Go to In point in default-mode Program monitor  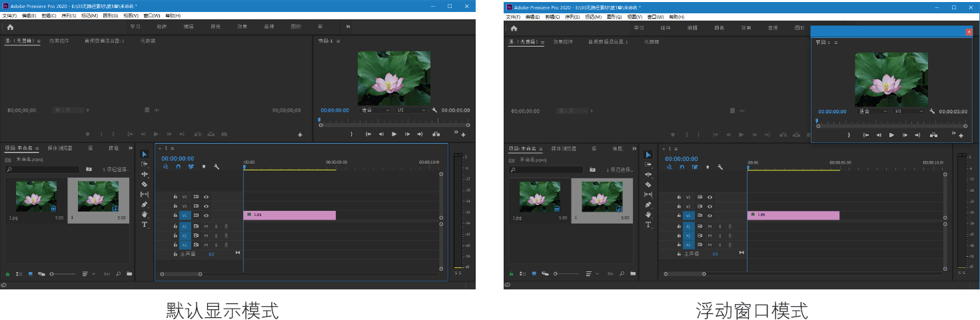point(368,134)
